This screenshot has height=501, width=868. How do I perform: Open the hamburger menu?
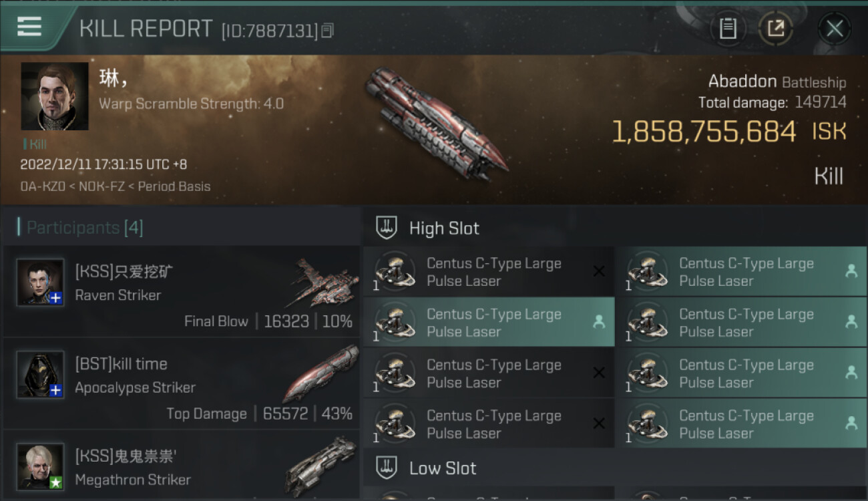pos(29,27)
